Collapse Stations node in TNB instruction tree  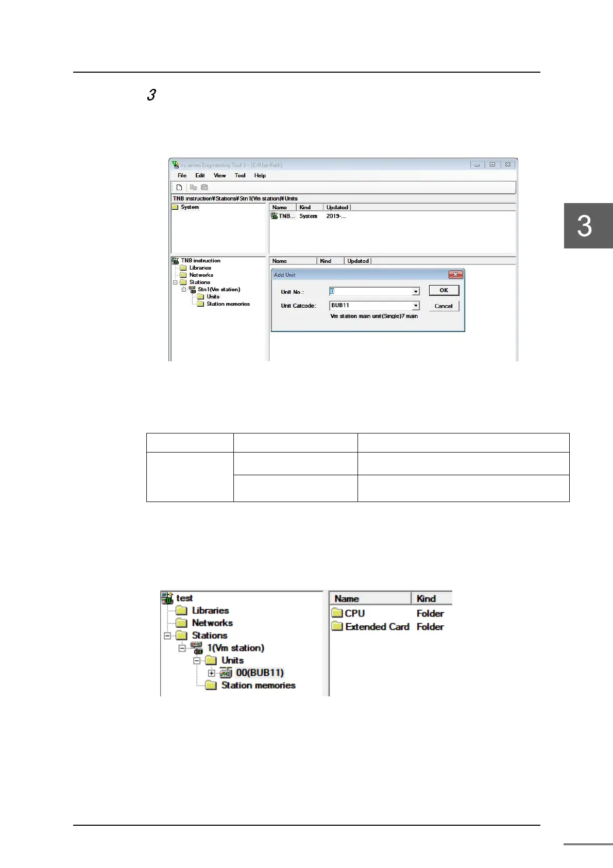pos(175,282)
